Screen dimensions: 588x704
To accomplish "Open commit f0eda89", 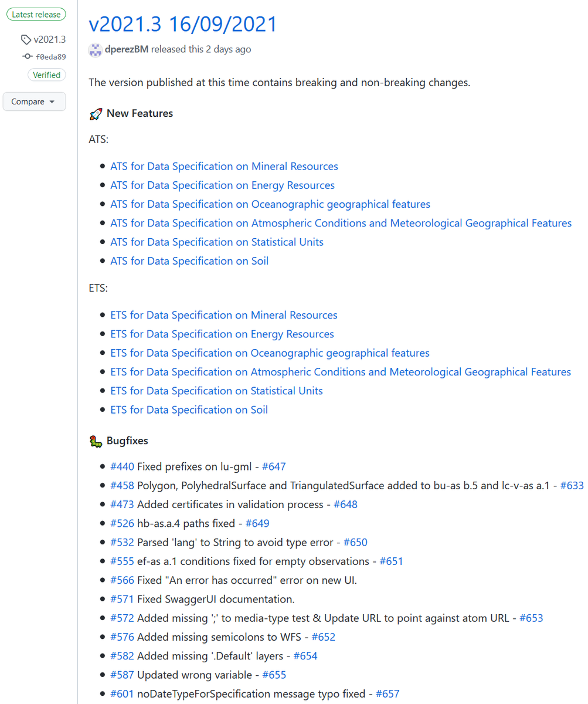I will coord(51,57).
